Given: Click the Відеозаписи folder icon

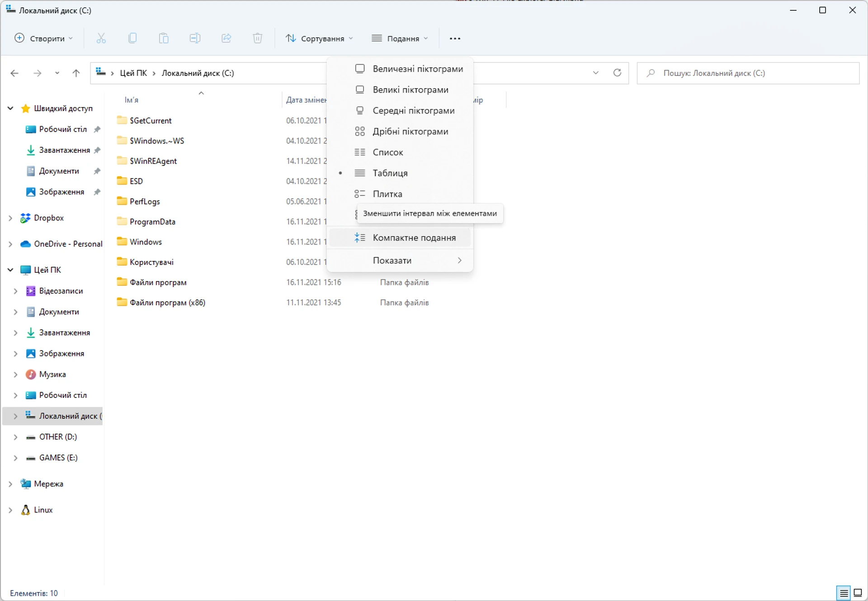Looking at the screenshot, I should pyautogui.click(x=31, y=291).
